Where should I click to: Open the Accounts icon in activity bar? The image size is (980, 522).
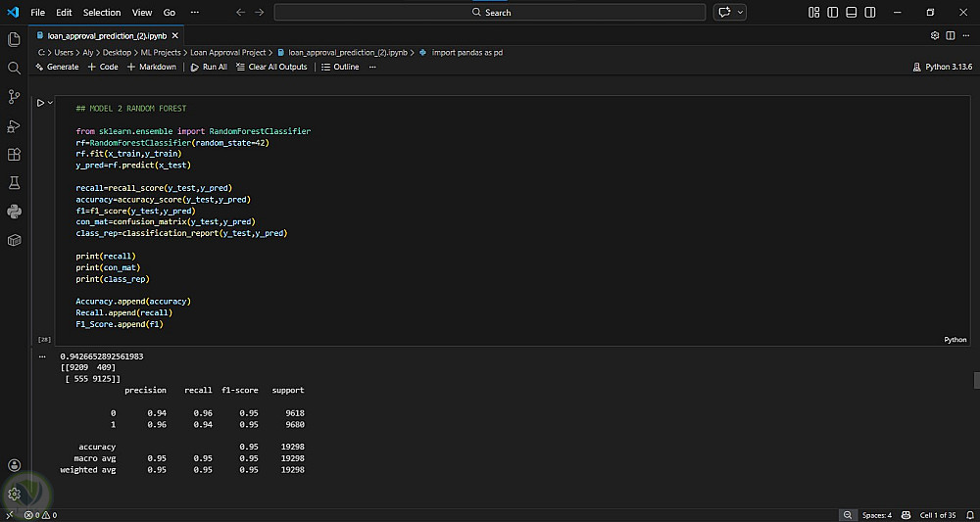coord(14,465)
